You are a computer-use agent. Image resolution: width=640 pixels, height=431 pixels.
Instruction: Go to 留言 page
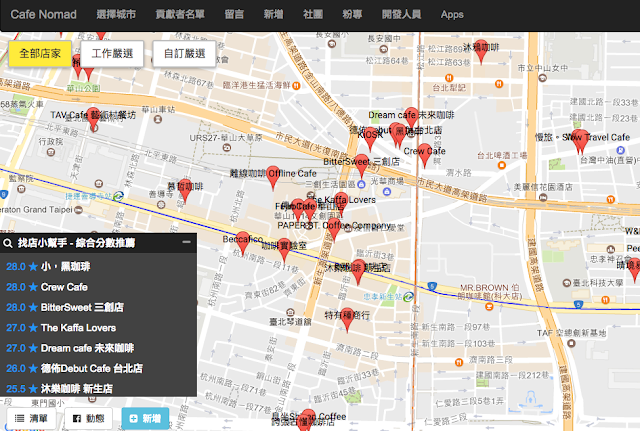click(x=234, y=14)
